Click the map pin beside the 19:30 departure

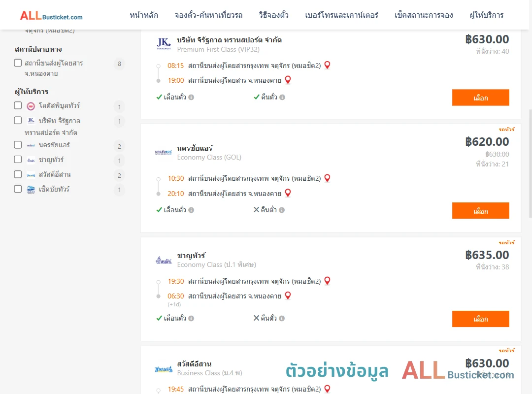[328, 281]
